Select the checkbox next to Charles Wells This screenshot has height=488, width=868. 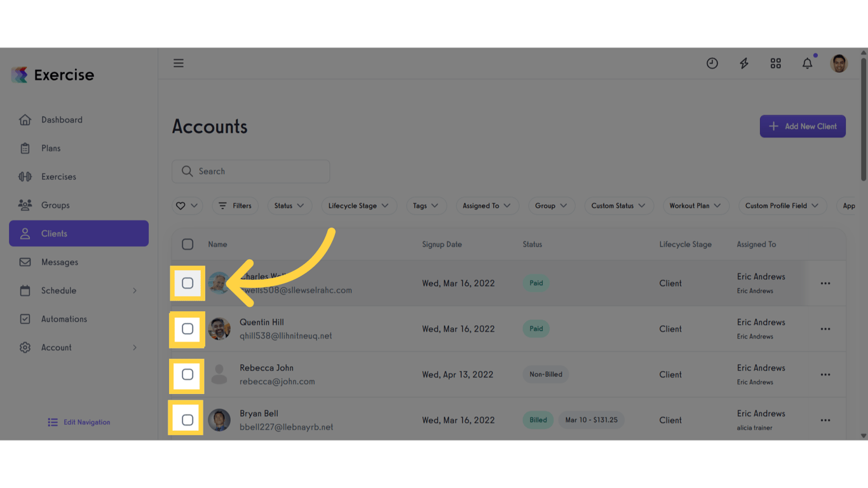click(x=187, y=283)
